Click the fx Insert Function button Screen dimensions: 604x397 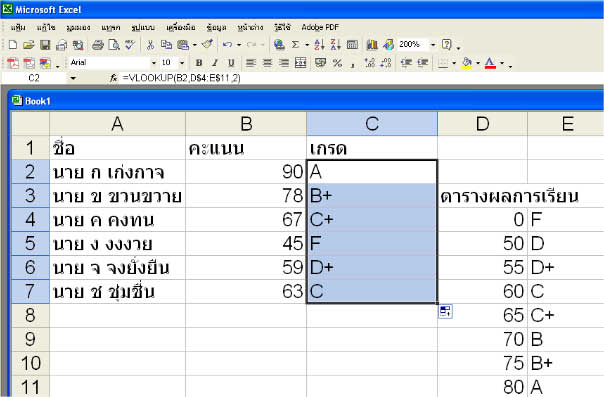pos(113,78)
